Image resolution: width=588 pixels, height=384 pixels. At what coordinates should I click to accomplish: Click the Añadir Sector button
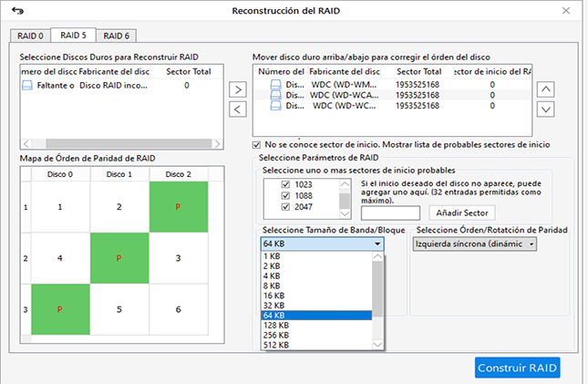coord(462,213)
